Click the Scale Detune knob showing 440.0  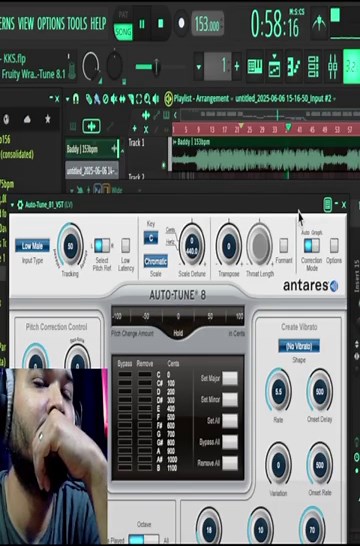click(x=191, y=246)
